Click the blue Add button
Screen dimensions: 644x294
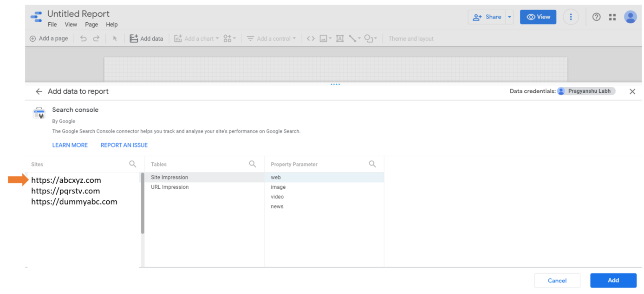(613, 281)
